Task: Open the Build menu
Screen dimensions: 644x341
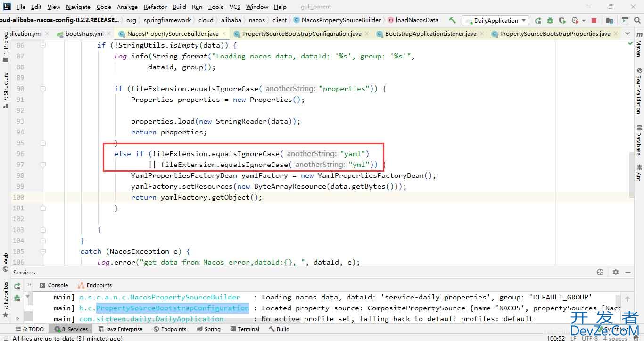Action: (x=179, y=7)
